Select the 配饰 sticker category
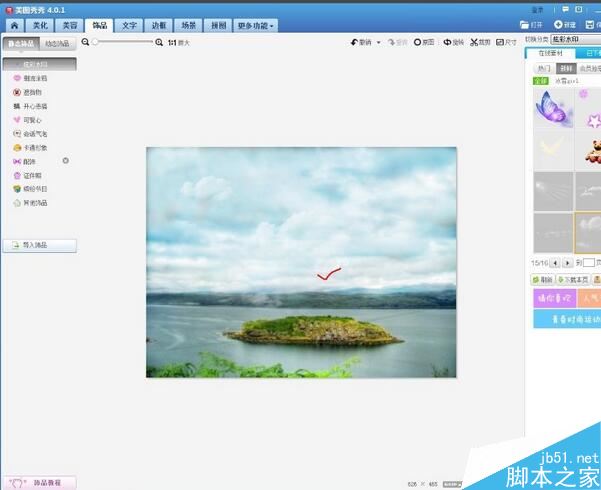 click(x=25, y=161)
